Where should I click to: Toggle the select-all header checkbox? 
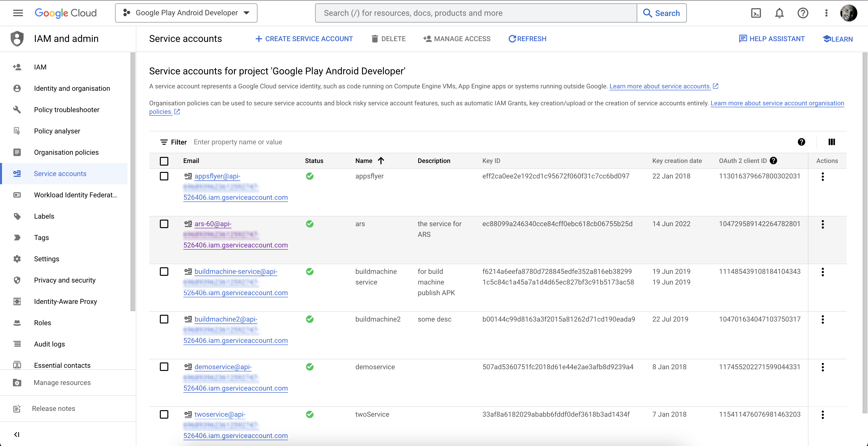pyautogui.click(x=164, y=161)
